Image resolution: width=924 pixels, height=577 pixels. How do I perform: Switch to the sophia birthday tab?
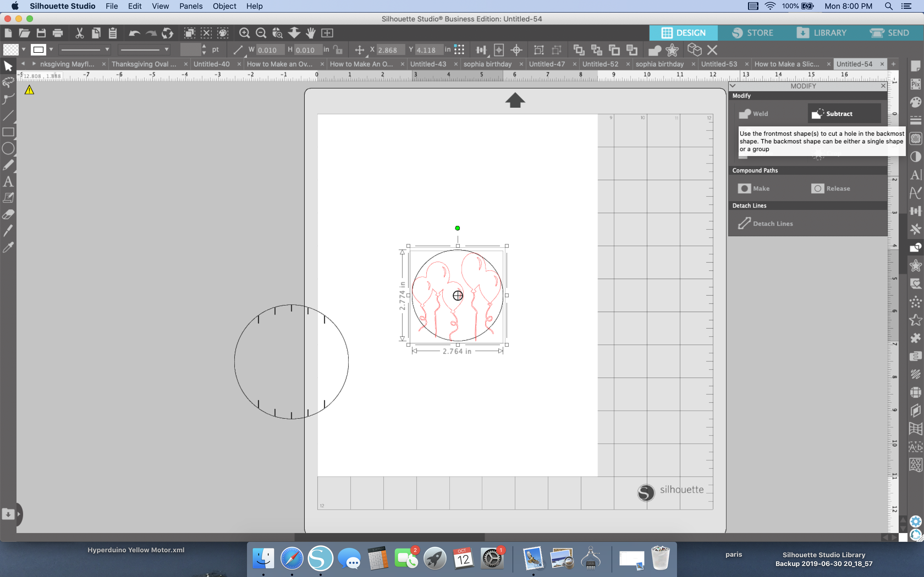pyautogui.click(x=488, y=64)
